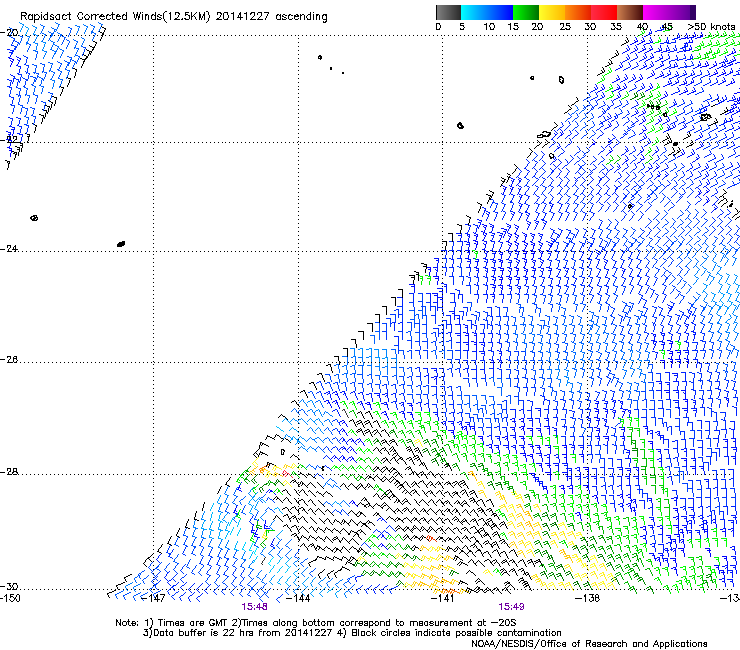Image resolution: width=740 pixels, height=650 pixels.
Task: Click the latitude label '-20'
Action: 9,33
